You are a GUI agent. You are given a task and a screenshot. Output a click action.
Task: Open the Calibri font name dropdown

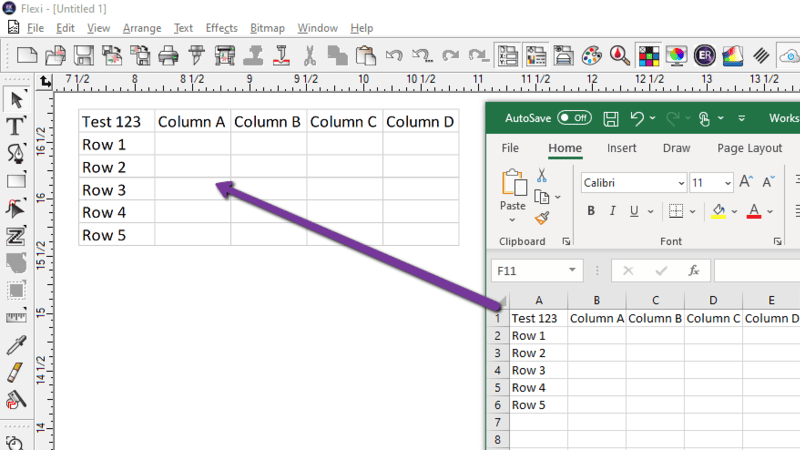(681, 183)
